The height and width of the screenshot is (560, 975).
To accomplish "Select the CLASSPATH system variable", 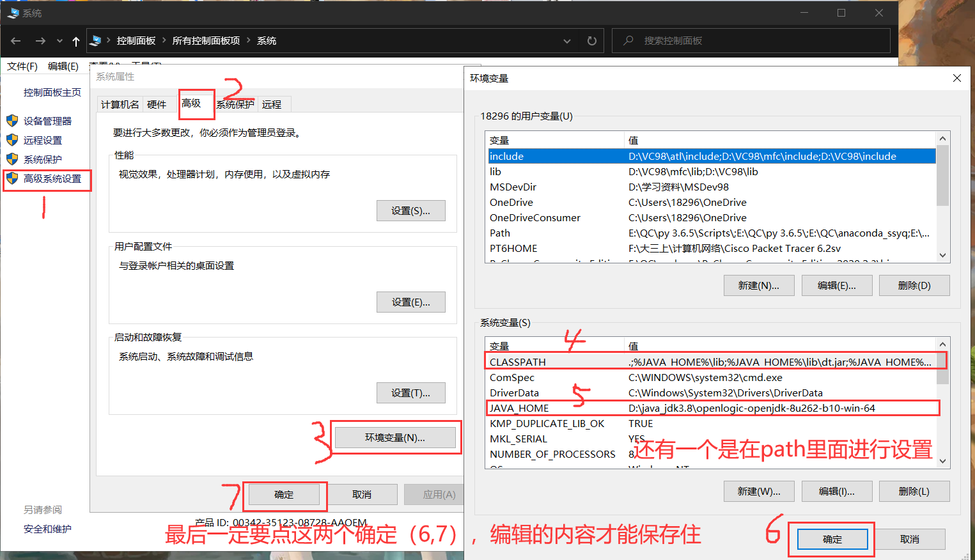I will click(x=711, y=362).
